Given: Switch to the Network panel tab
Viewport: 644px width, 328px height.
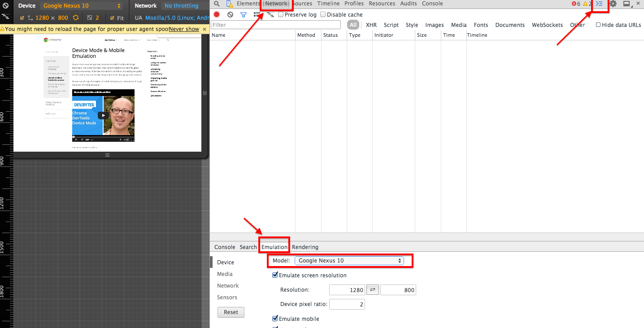Looking at the screenshot, I should coord(276,4).
